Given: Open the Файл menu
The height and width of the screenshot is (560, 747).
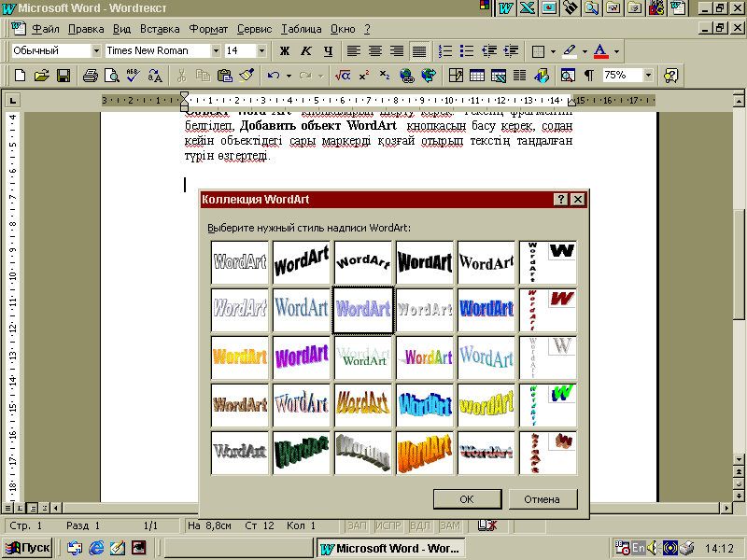Looking at the screenshot, I should (45, 29).
